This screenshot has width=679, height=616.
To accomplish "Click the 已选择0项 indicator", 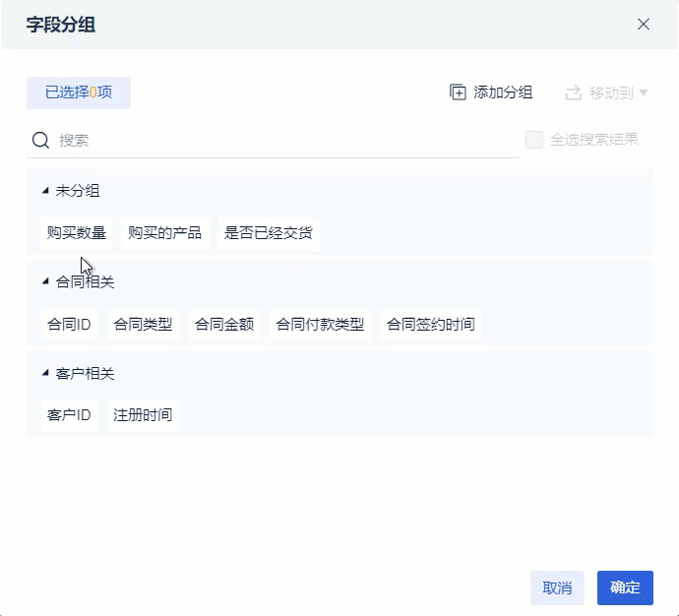I will 79,92.
